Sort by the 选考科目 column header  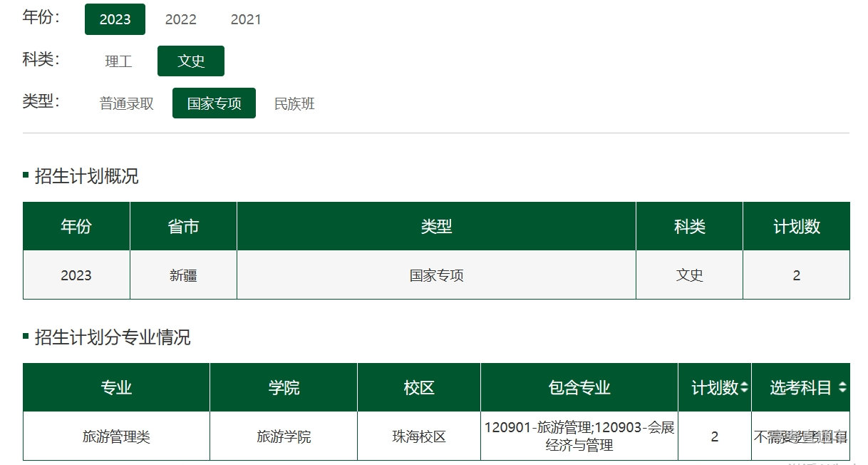point(800,387)
